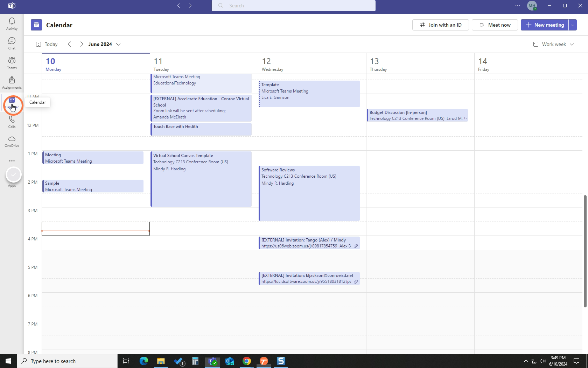Image resolution: width=588 pixels, height=368 pixels.
Task: Open Outlook from the taskbar
Action: pos(230,361)
